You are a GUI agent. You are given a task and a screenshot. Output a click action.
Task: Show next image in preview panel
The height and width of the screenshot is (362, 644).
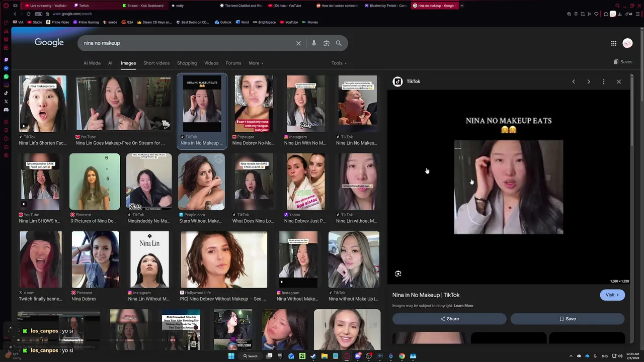pos(589,81)
